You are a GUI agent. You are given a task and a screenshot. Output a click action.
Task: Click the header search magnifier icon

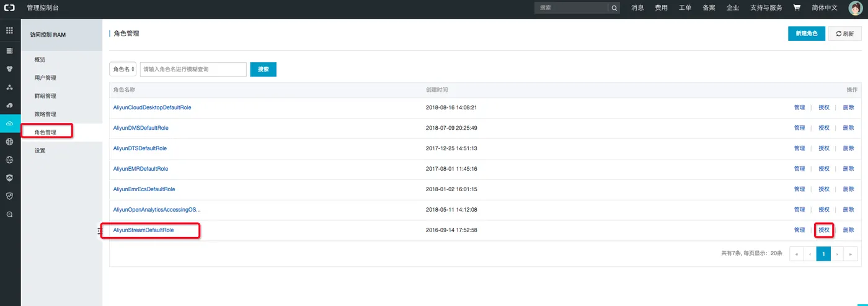614,8
